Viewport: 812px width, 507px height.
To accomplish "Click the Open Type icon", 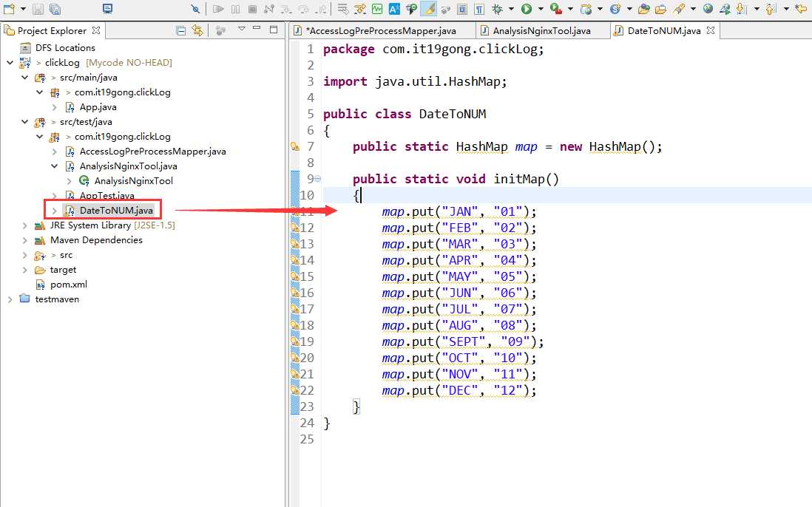I will [x=643, y=9].
